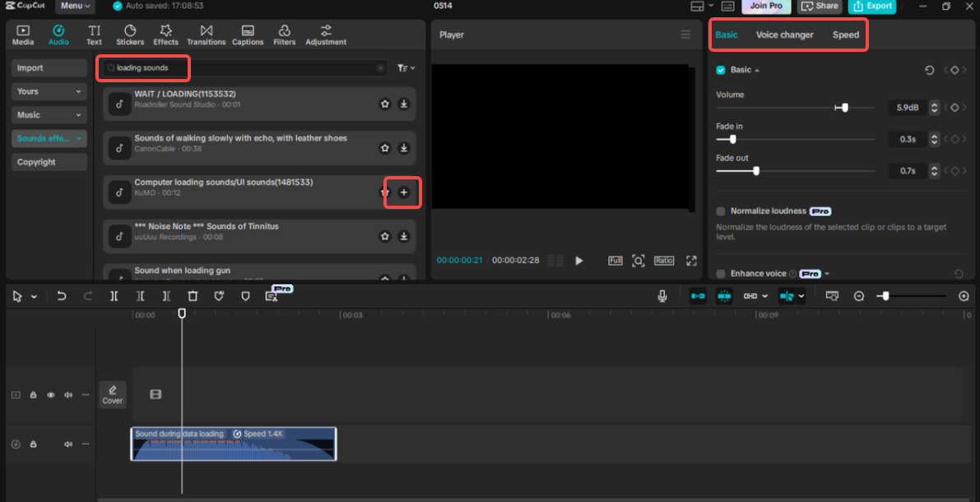Click the Split tool in the timeline toolbar
The width and height of the screenshot is (980, 502).
point(114,295)
